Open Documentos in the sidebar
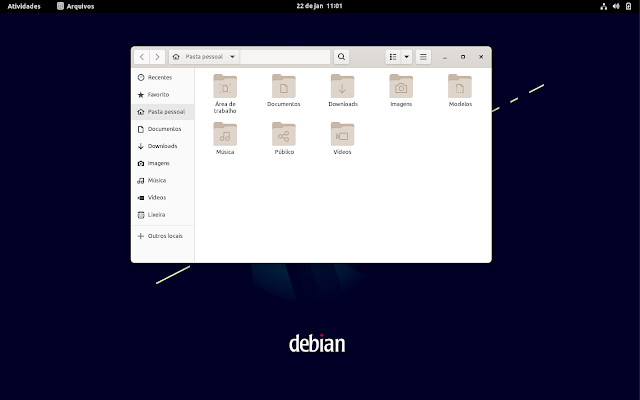 [x=163, y=129]
